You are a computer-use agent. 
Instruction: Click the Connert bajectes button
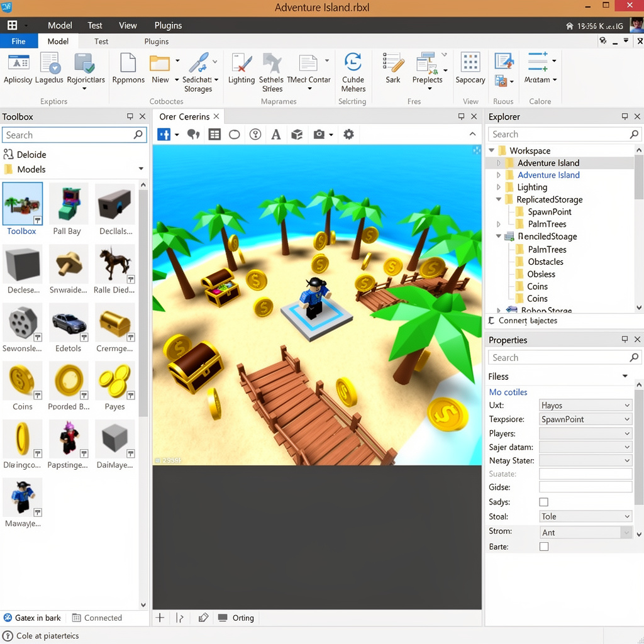click(523, 320)
